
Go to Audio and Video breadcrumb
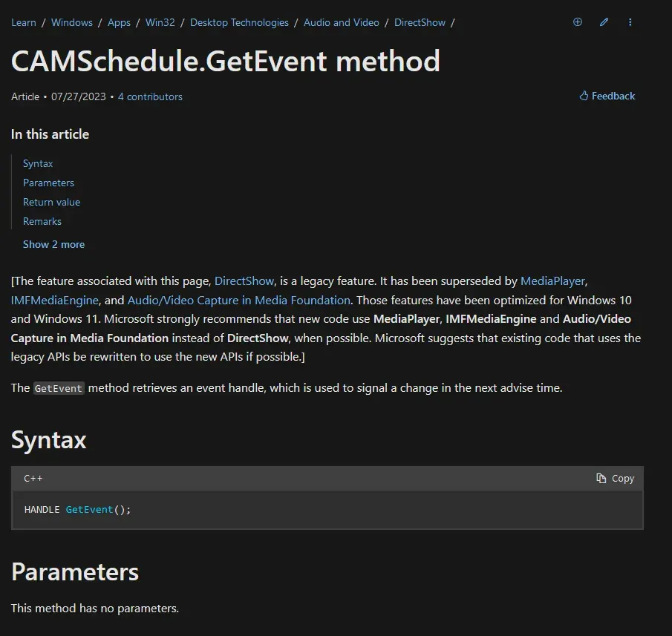point(341,22)
